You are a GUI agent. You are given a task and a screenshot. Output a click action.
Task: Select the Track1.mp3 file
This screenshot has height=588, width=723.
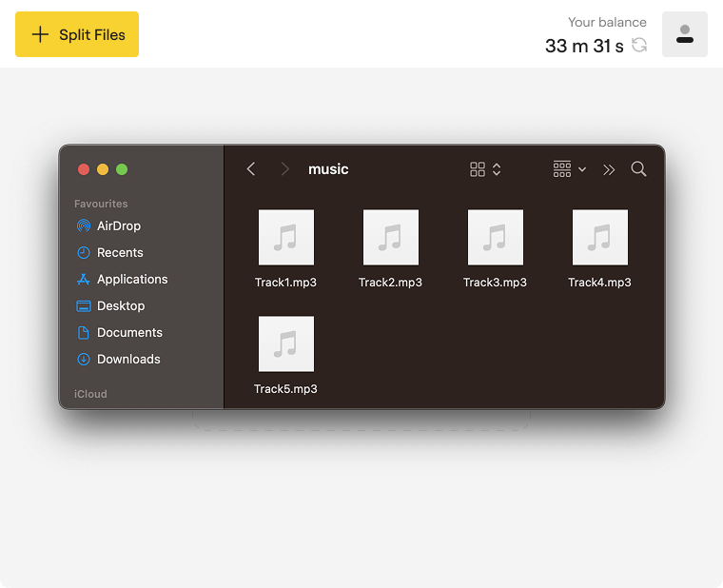[x=285, y=238]
